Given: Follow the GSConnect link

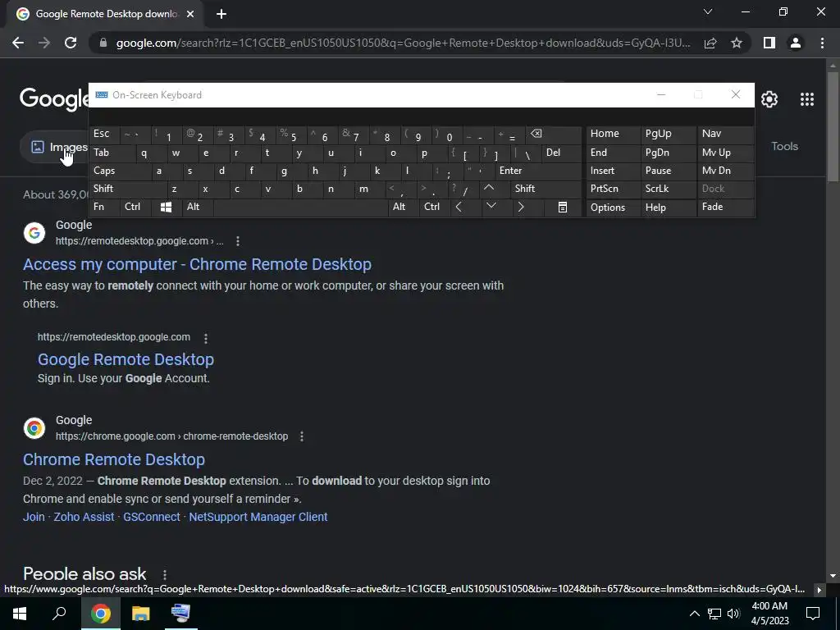Looking at the screenshot, I should point(152,517).
